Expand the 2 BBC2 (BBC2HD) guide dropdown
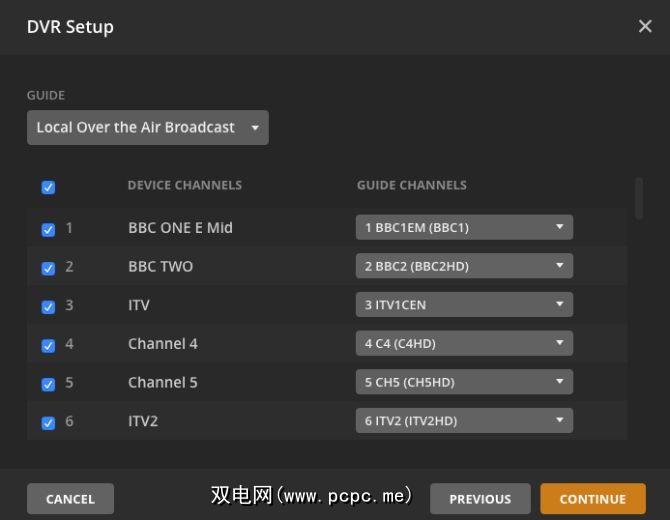The width and height of the screenshot is (670, 520). [x=464, y=266]
